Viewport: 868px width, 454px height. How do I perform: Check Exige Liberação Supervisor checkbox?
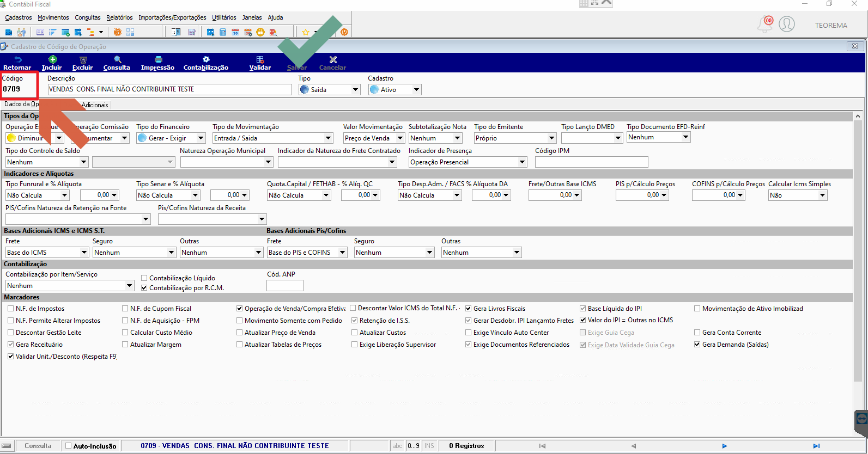(x=355, y=345)
